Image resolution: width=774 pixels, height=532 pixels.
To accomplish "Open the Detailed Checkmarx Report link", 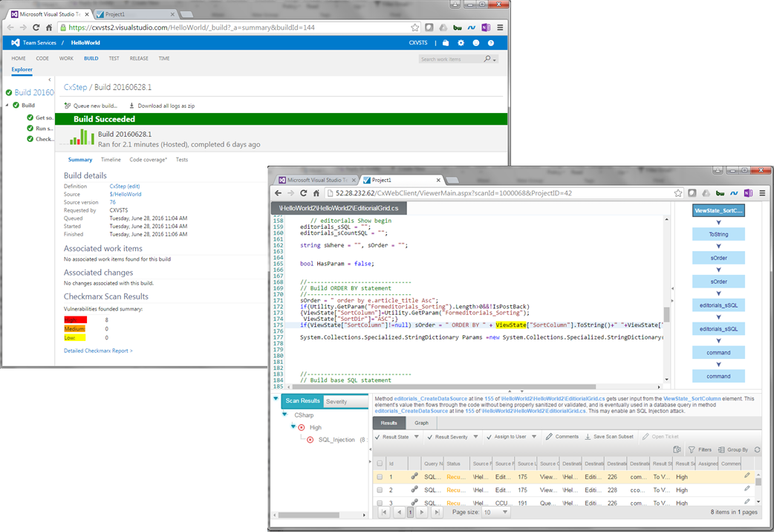I will tap(98, 351).
